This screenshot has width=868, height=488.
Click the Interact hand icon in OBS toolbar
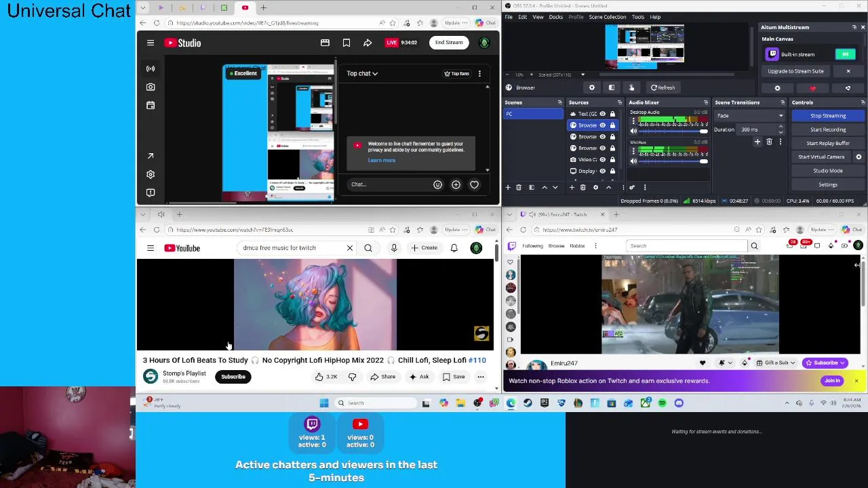pyautogui.click(x=631, y=87)
